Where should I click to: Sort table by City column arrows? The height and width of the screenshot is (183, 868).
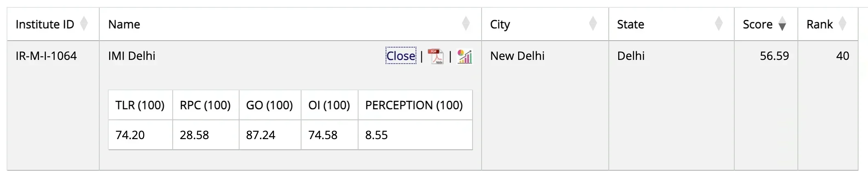tap(593, 24)
